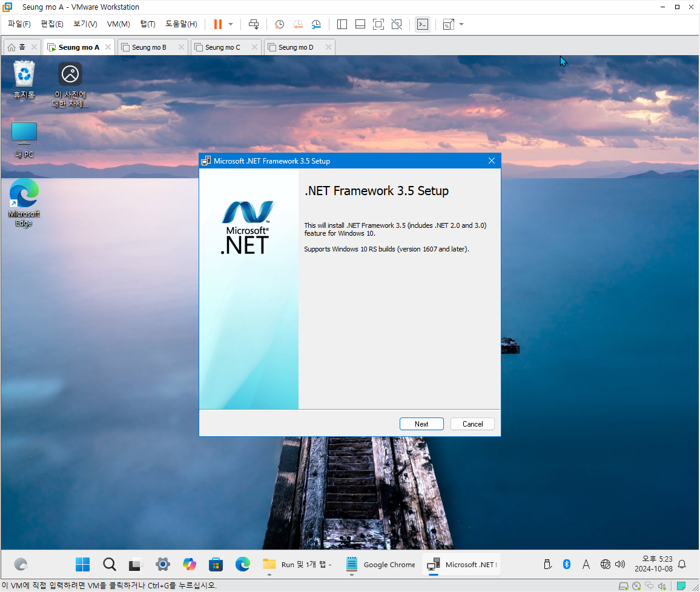Screen dimensions: 700x592
Task: Open the console view icon
Action: 422,24
